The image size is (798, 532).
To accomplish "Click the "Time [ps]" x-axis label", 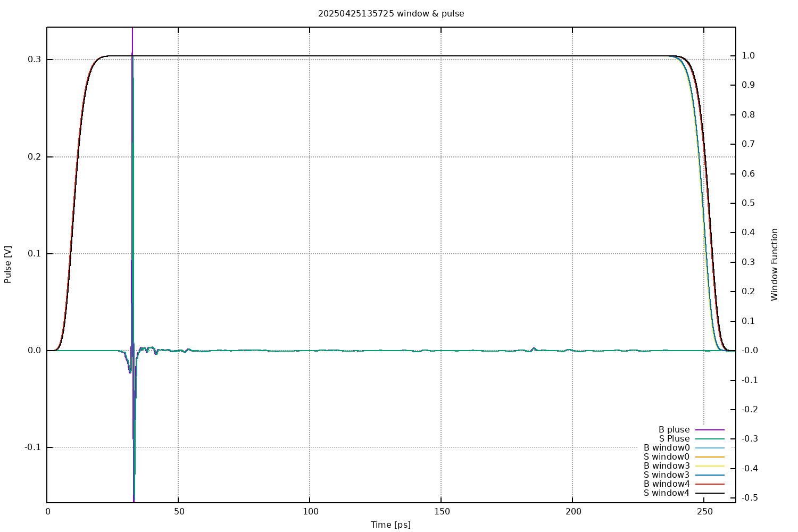I will (x=390, y=525).
